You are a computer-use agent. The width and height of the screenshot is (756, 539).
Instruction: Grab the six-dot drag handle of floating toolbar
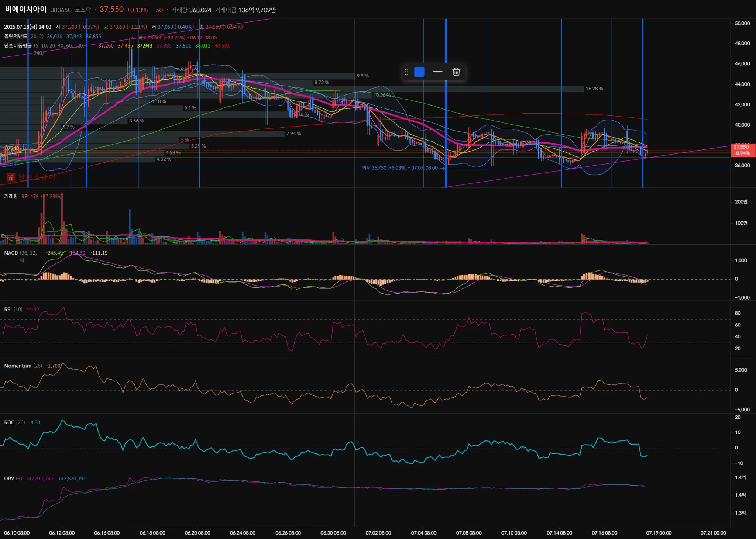click(x=406, y=72)
